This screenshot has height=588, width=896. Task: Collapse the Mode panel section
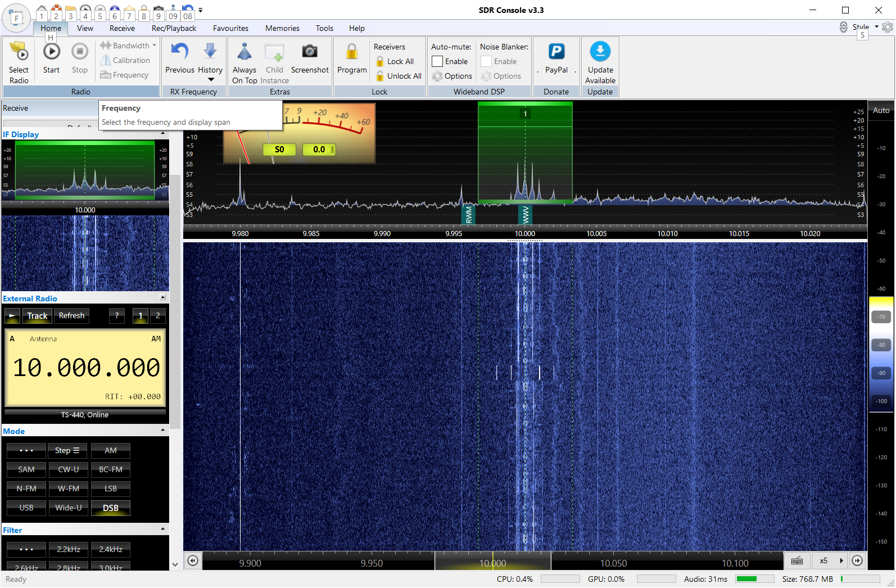pyautogui.click(x=162, y=431)
